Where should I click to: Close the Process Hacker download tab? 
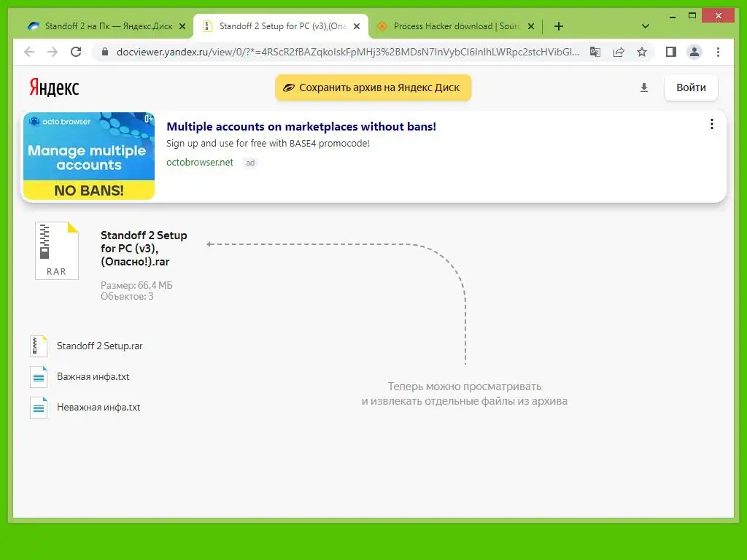pyautogui.click(x=531, y=26)
